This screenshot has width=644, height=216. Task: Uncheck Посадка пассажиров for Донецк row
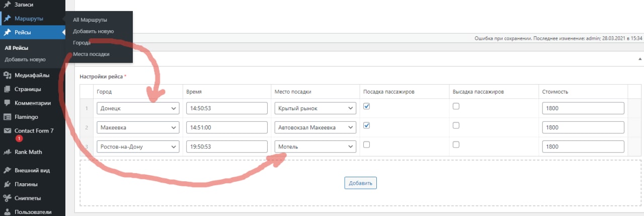tap(367, 106)
